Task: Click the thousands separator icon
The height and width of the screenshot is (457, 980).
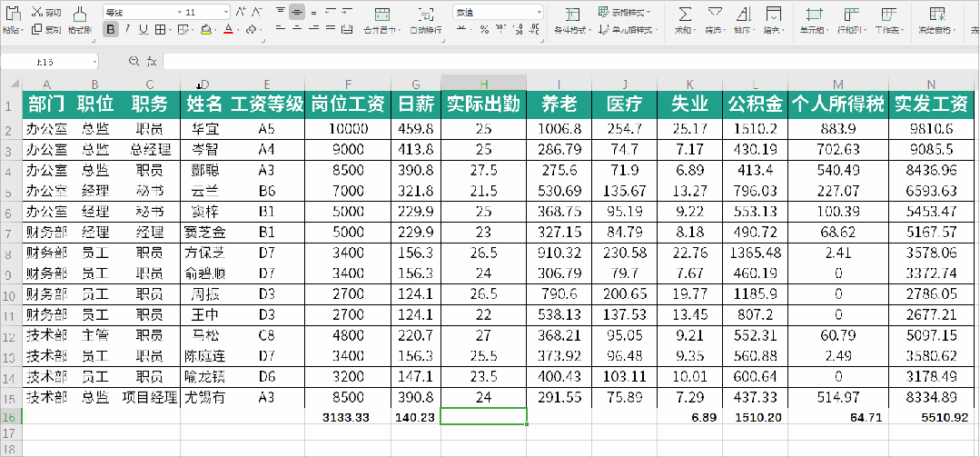Action: coord(500,29)
